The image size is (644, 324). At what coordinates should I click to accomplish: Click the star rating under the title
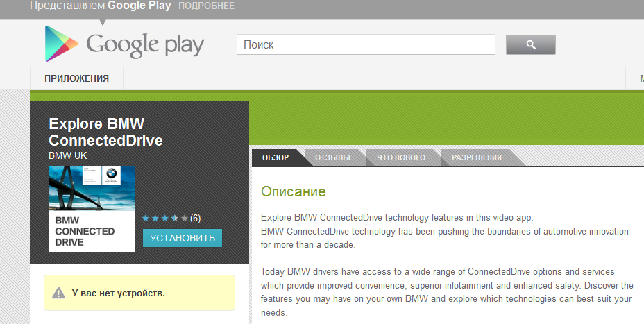pos(164,218)
